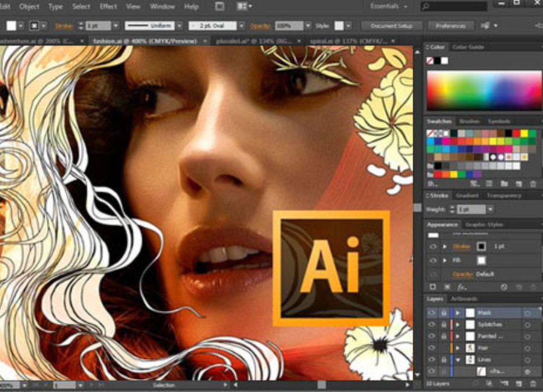Open the stroke weight dropdown in control bar
543x392 pixels.
(x=116, y=25)
